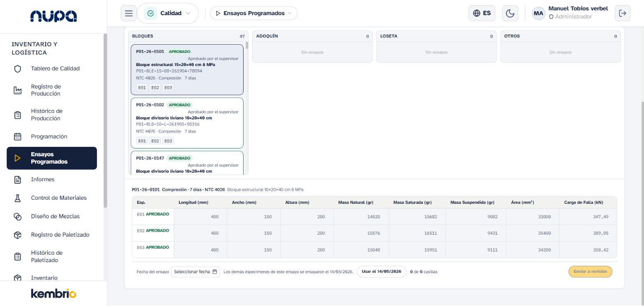Screen dimensions: 644x306
Task: Click the sidebar navigation scrollbar
Action: (105, 121)
